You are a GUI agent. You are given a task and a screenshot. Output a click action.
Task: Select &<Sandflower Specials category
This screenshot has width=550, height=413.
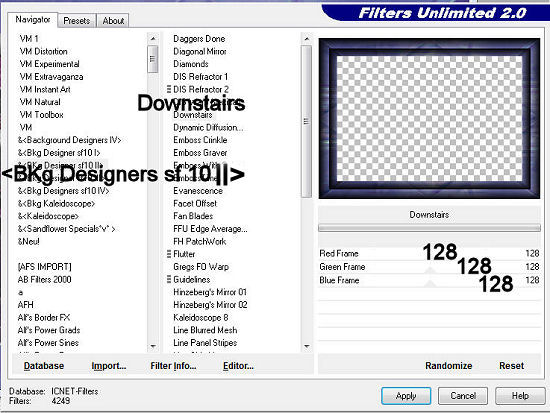click(x=66, y=229)
